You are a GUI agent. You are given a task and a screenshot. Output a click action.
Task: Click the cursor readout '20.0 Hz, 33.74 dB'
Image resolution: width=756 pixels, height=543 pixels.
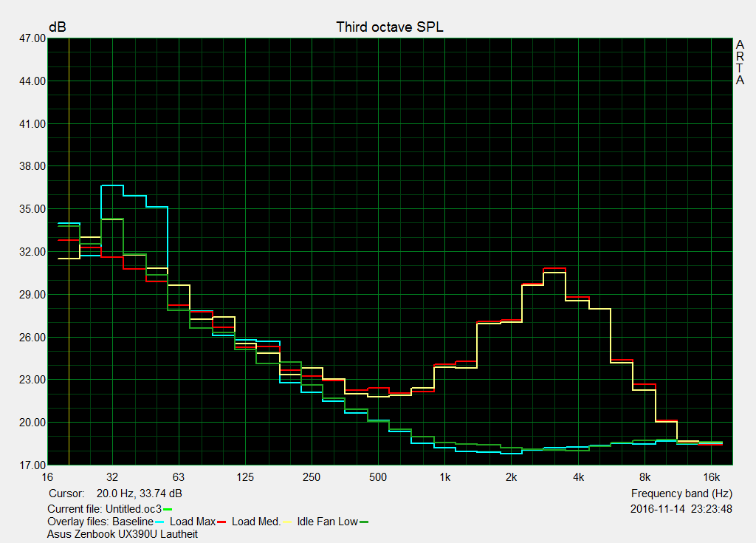click(x=140, y=494)
